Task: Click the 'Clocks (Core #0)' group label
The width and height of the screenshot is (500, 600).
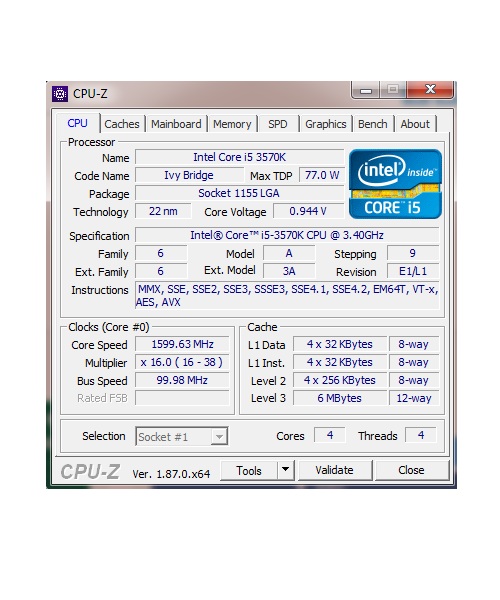Action: point(109,327)
